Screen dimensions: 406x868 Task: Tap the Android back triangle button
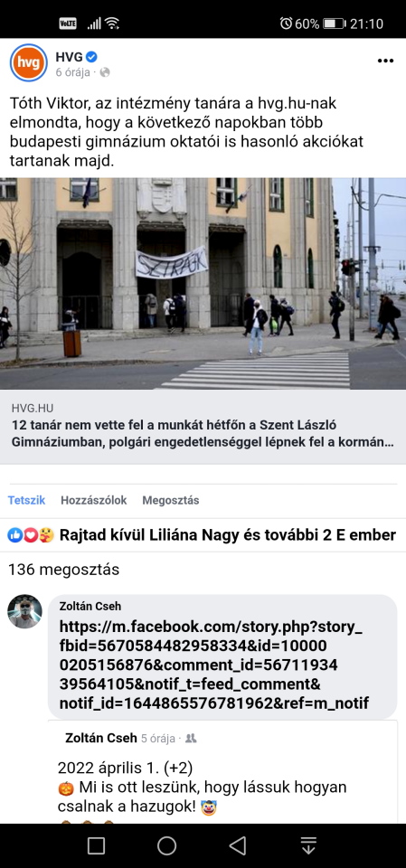[238, 845]
